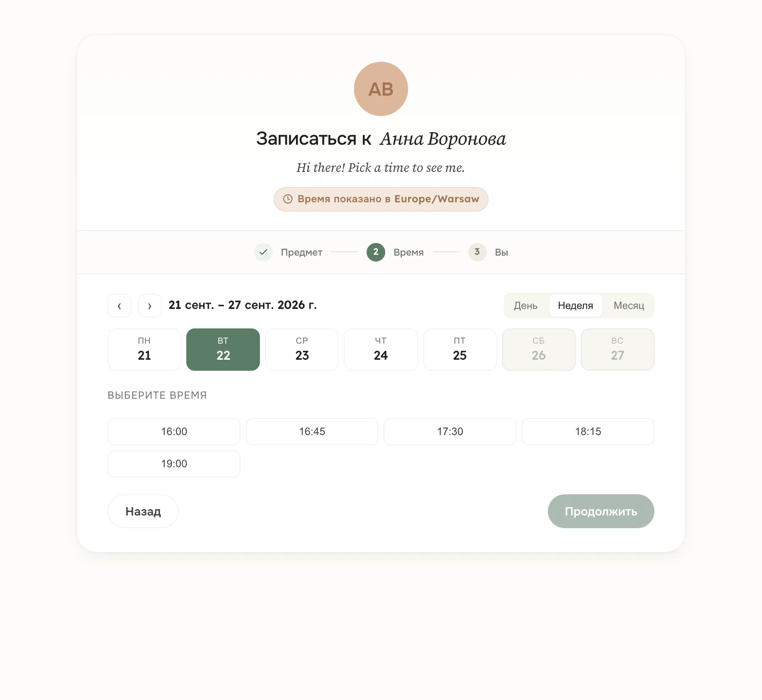762x700 pixels.
Task: Select Saturday 26 (СБ)
Action: click(x=539, y=350)
